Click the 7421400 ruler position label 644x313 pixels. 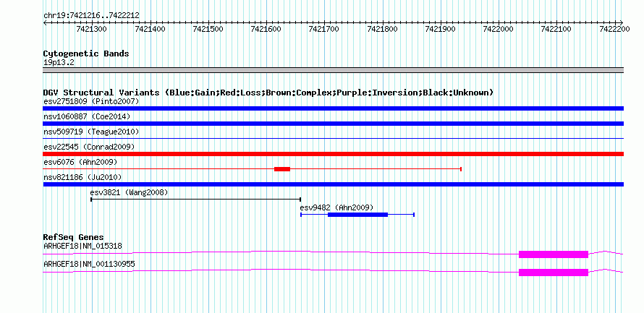(150, 29)
